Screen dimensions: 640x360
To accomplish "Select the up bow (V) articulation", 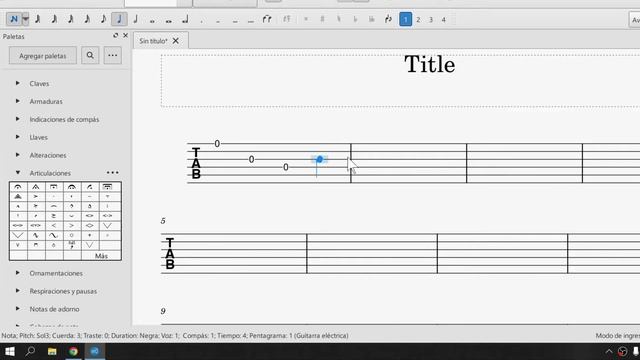I will pos(18,245).
